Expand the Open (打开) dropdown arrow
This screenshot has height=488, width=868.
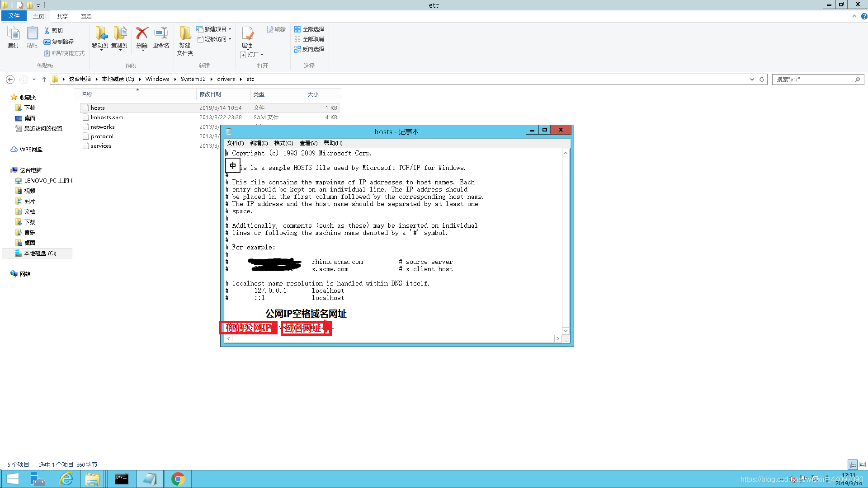262,55
